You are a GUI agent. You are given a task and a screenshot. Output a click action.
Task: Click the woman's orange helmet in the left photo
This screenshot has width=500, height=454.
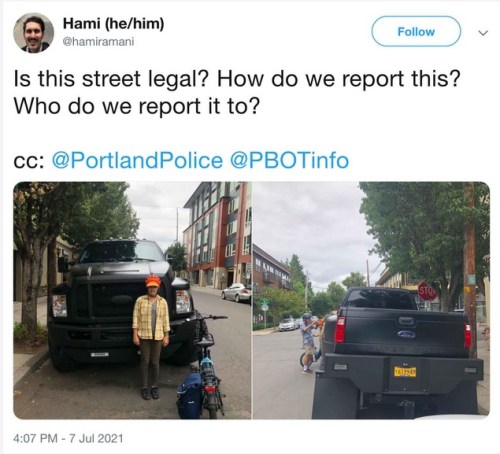coord(153,281)
